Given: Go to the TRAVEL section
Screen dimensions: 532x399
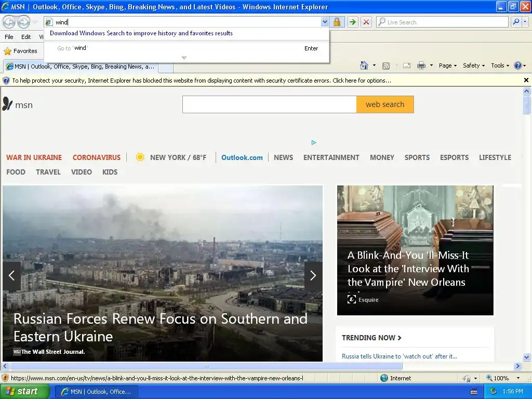Looking at the screenshot, I should (48, 172).
